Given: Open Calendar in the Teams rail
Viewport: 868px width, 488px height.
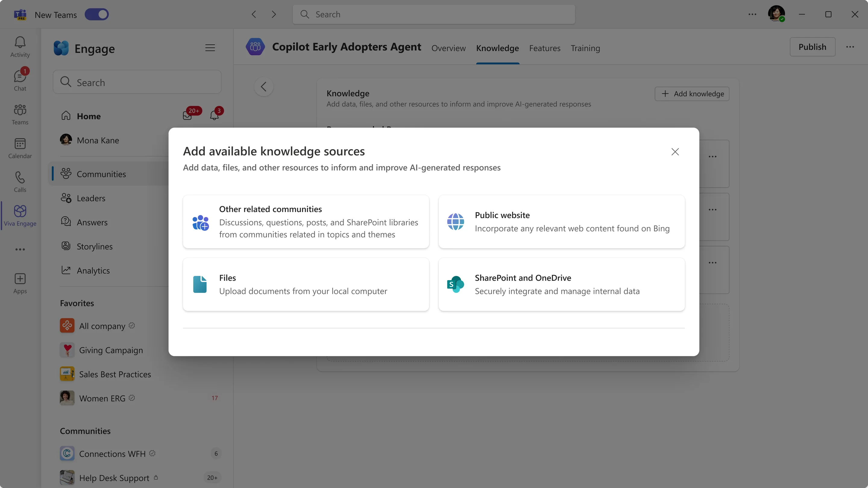Looking at the screenshot, I should [x=20, y=148].
